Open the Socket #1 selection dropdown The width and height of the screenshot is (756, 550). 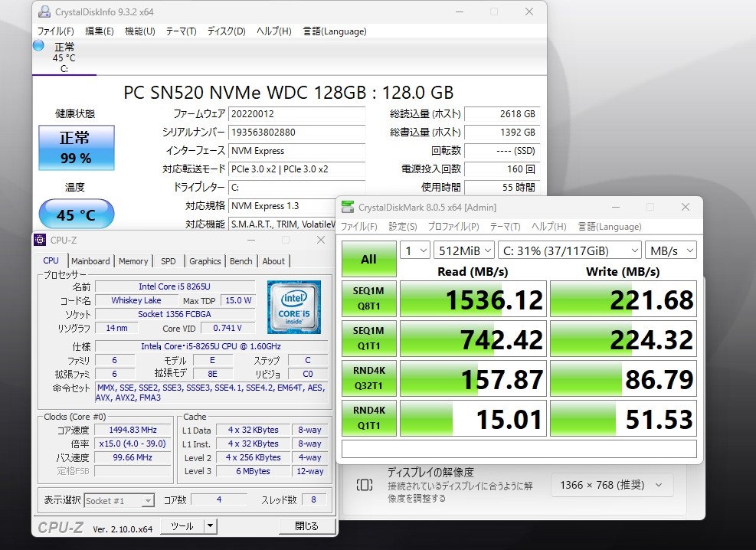pyautogui.click(x=119, y=501)
